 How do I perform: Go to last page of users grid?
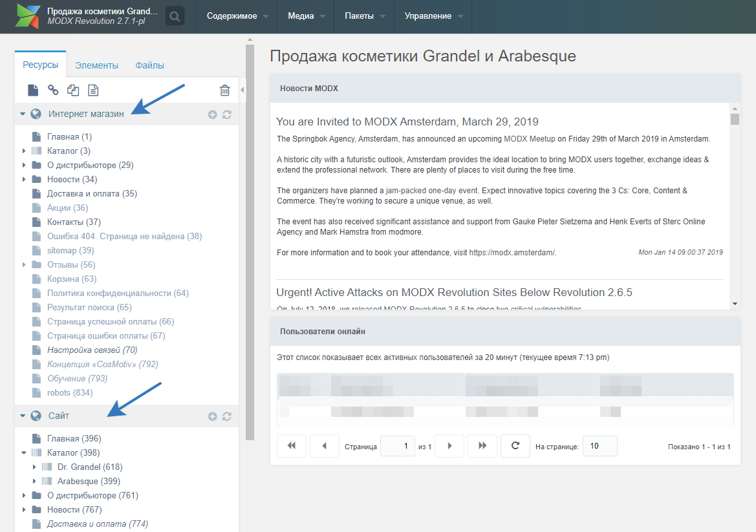pos(482,446)
